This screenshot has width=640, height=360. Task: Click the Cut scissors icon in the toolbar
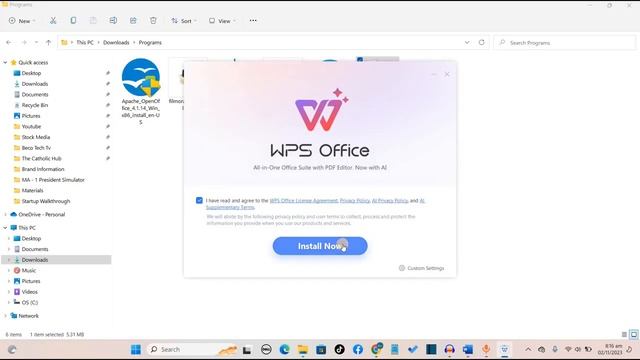tap(53, 20)
